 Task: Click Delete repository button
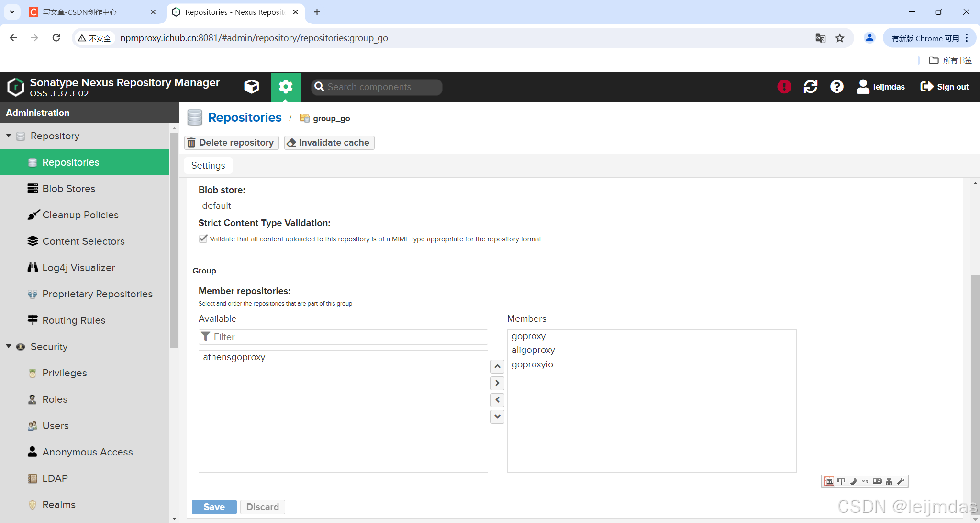[231, 143]
